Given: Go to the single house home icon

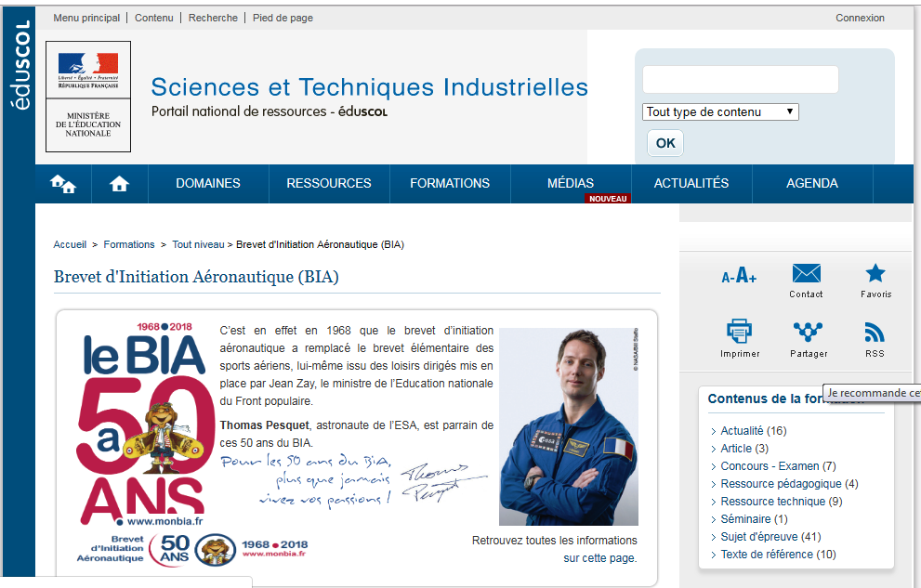Looking at the screenshot, I should [x=119, y=184].
